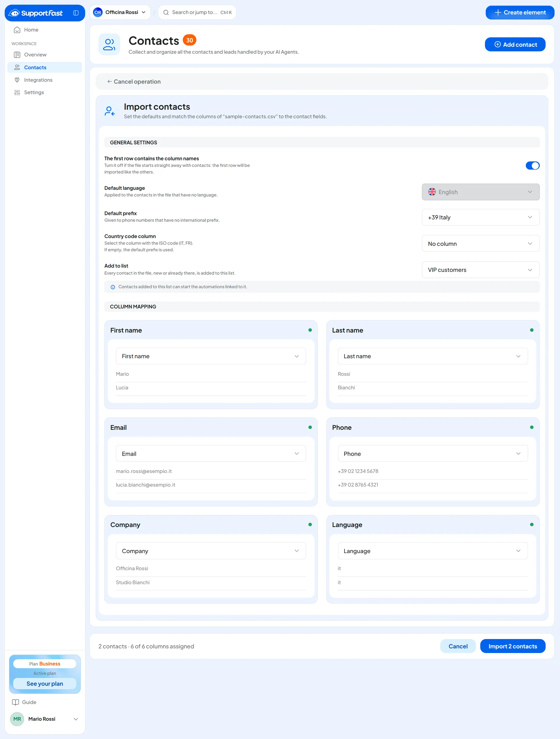Screen dimensions: 560x739
Task: Click the Integrations plug icon
Action: (17, 80)
